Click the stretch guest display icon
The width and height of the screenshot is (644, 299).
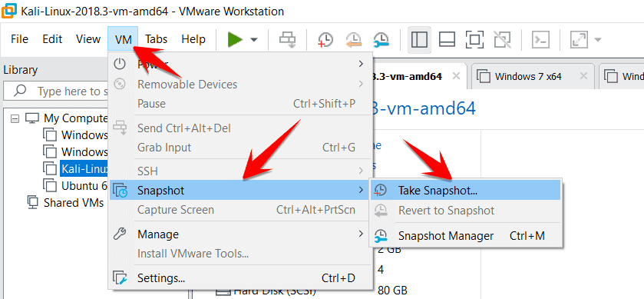(579, 40)
